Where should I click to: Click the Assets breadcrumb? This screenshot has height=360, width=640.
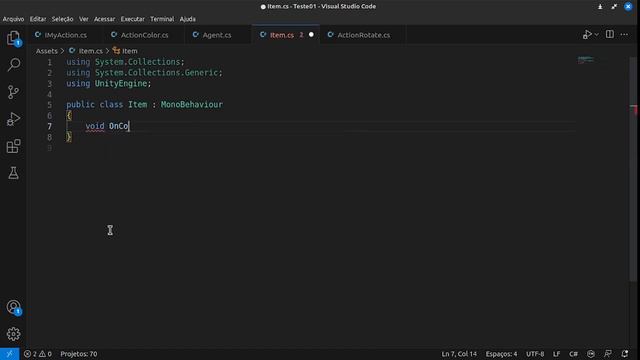[47, 51]
